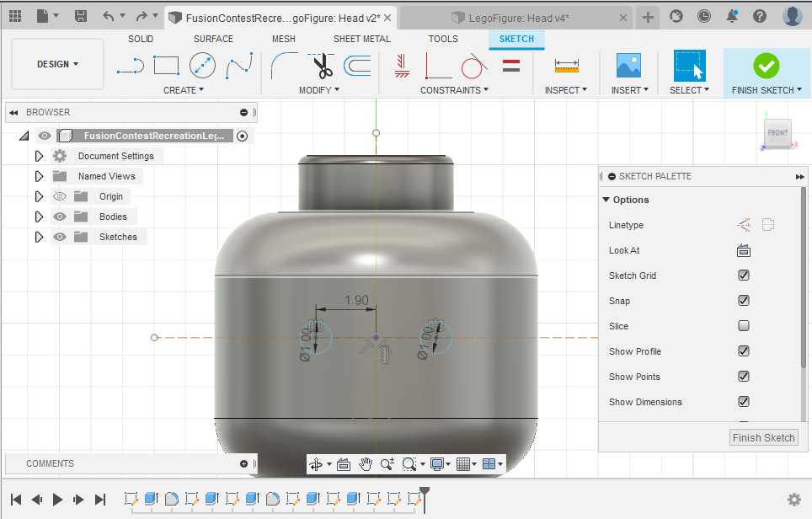Select the Pan hand tool

pyautogui.click(x=366, y=464)
